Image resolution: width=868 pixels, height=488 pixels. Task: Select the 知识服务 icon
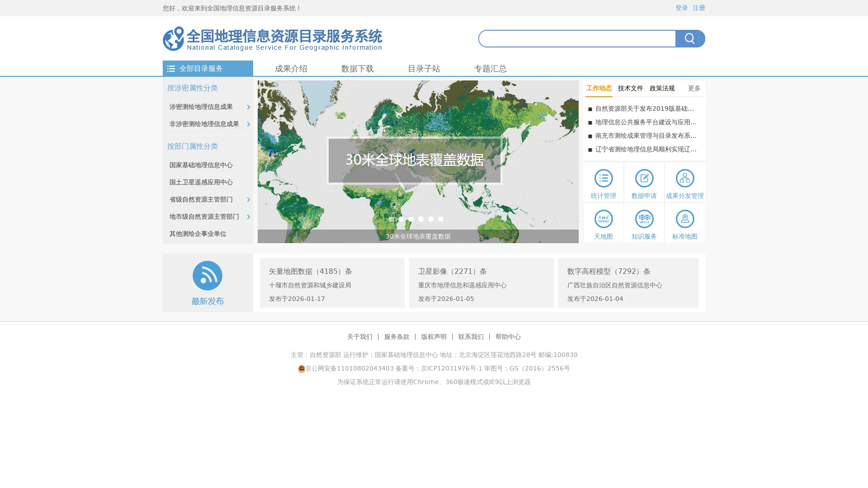644,222
